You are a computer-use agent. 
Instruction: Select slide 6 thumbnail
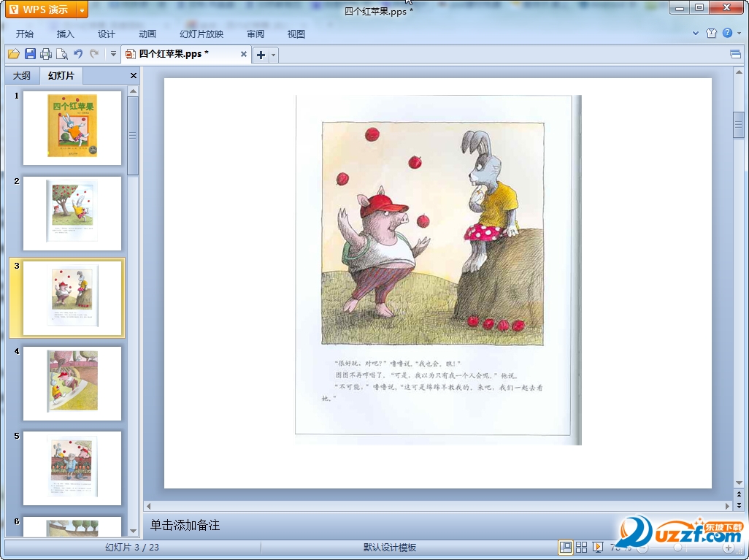[72, 526]
